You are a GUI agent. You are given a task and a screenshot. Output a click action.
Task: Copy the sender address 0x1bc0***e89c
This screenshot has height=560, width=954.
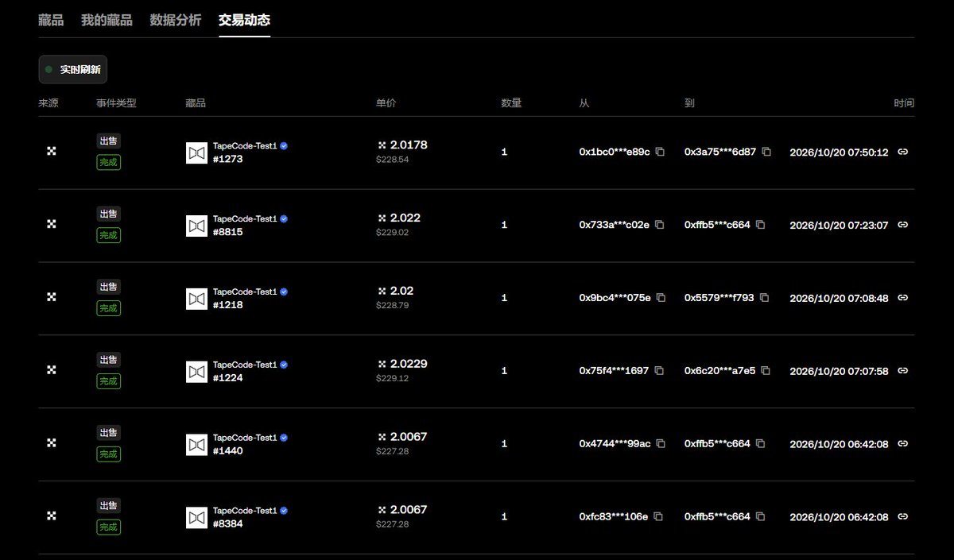coord(660,152)
